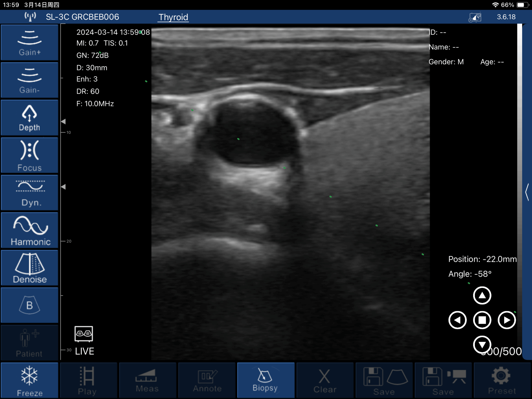Freeze the live ultrasound image
Viewport: 532px width, 399px height.
29,380
